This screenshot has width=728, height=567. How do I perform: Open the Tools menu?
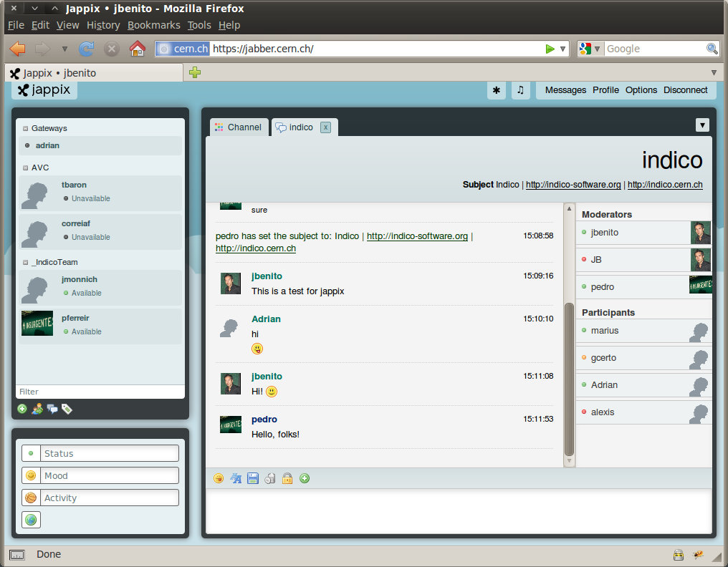(199, 25)
